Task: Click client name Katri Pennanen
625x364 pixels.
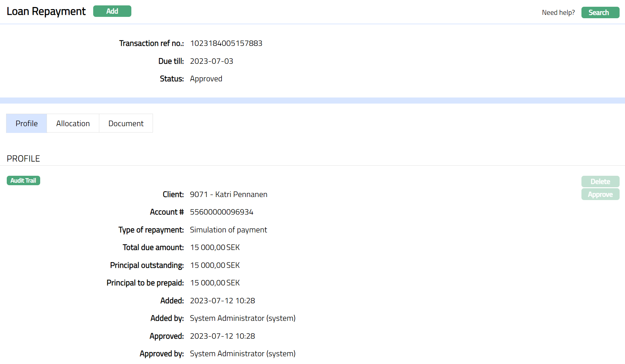Action: click(241, 194)
